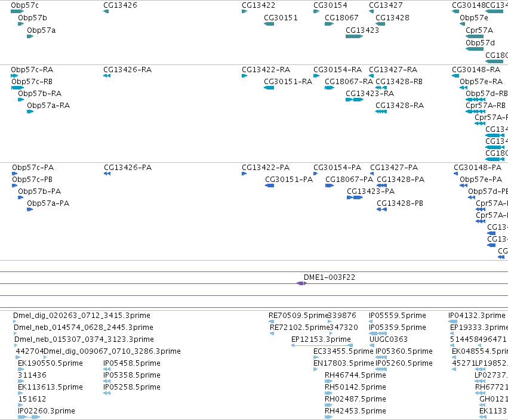Click the EN17803.5prime label

[343, 363]
